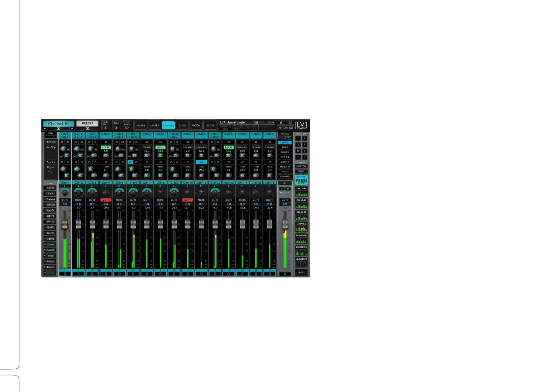Image resolution: width=554 pixels, height=392 pixels.
Task: Click the Chn 13 trim knob
Action: tap(229, 175)
